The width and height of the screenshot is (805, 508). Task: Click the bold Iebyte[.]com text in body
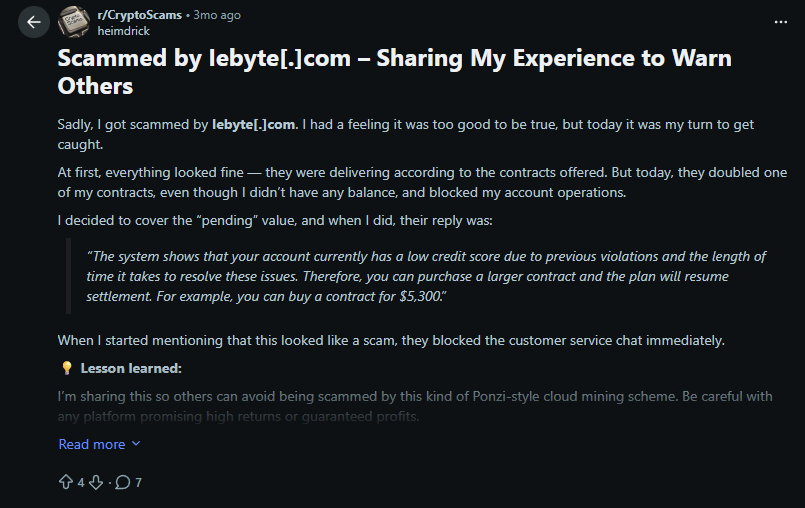(x=254, y=124)
